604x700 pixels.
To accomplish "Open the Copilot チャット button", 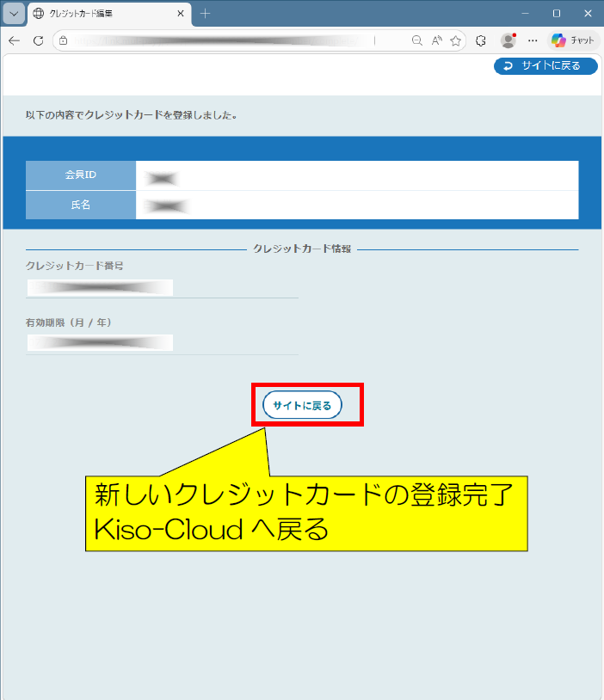I will tap(574, 40).
